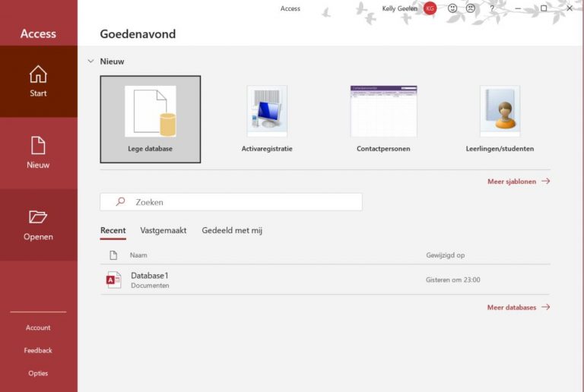Viewport: 584px width, 392px height.
Task: Maximize the Access window
Action: 544,8
